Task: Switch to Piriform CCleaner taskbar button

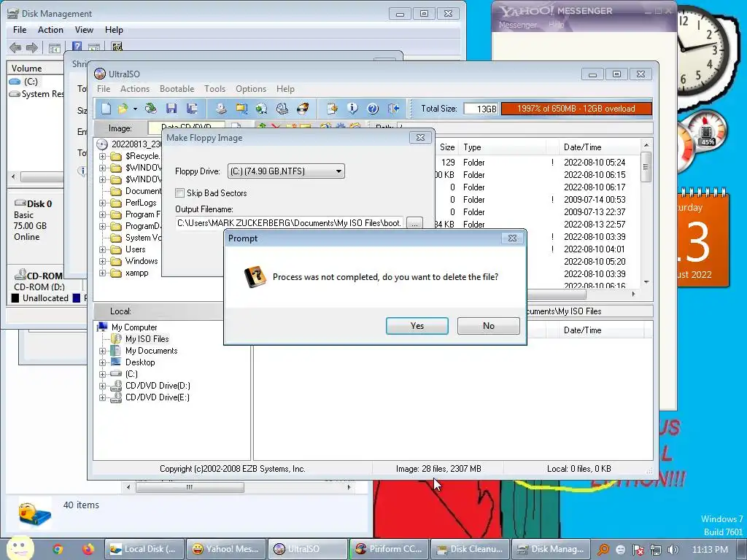Action: pyautogui.click(x=390, y=549)
